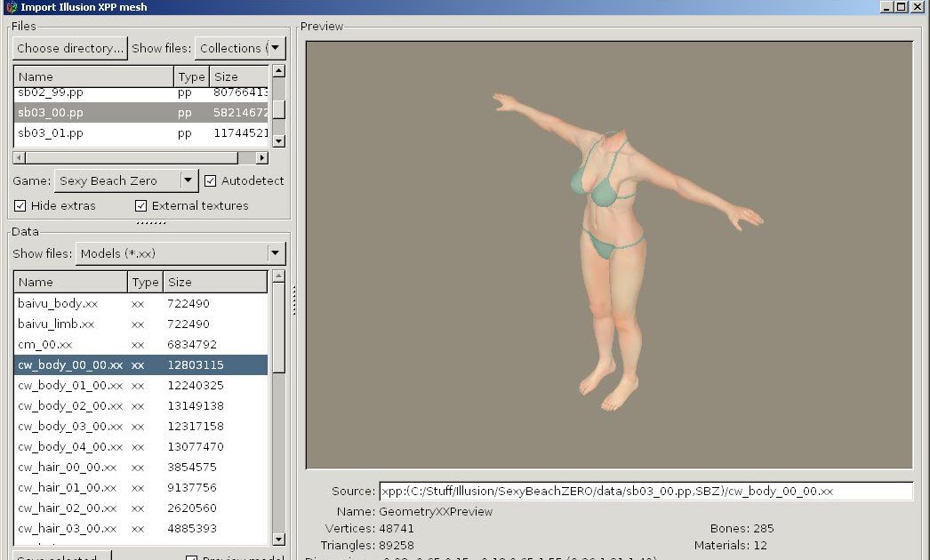Viewport: 930px width, 560px height.
Task: Click Data list scroll down arrow
Action: (x=279, y=540)
